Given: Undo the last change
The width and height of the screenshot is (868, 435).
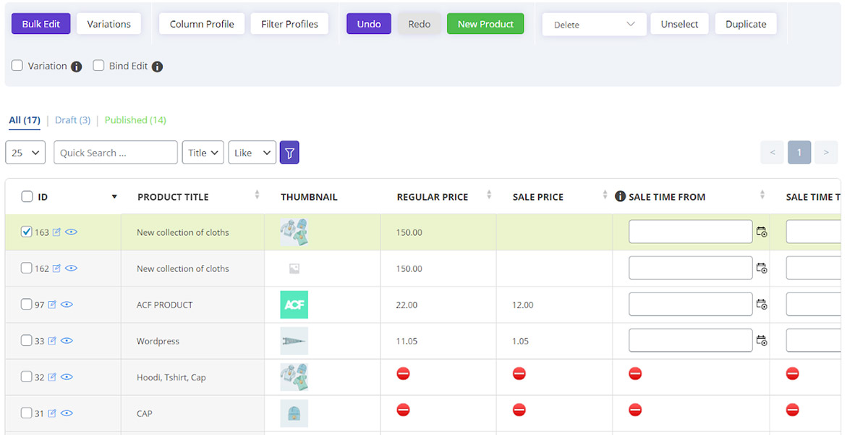Looking at the screenshot, I should tap(369, 24).
